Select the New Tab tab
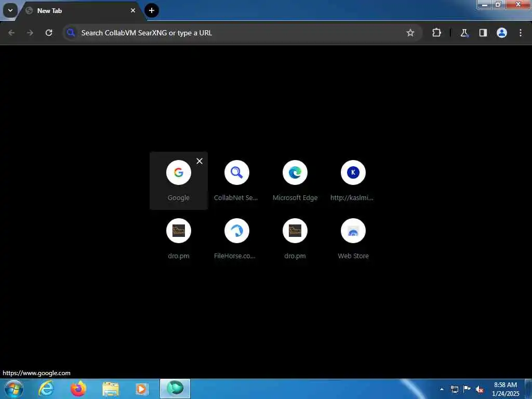The width and height of the screenshot is (532, 399). [x=81, y=10]
